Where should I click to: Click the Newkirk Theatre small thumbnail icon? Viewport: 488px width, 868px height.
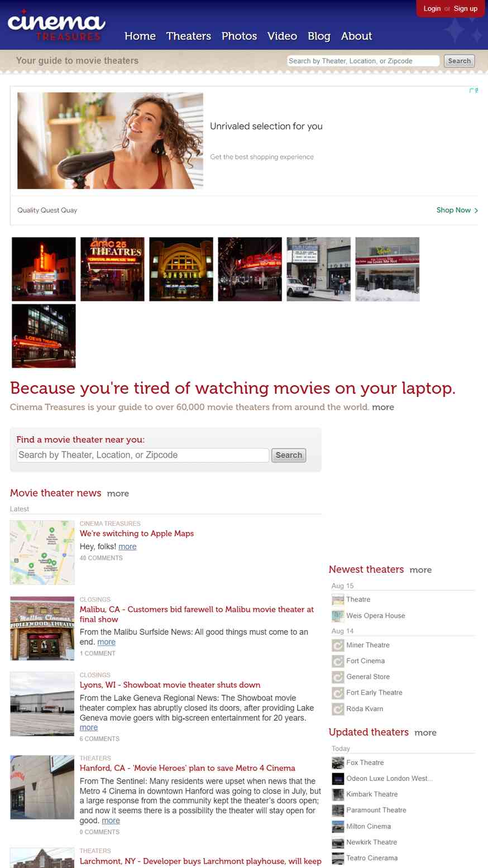point(338,842)
